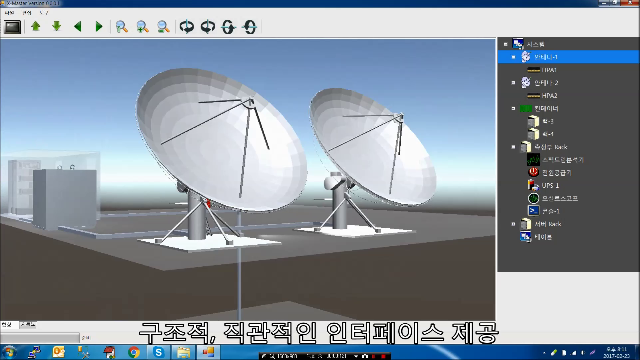Collapse the highlighted antenna-1 tree node
The height and width of the screenshot is (360, 640).
[513, 57]
